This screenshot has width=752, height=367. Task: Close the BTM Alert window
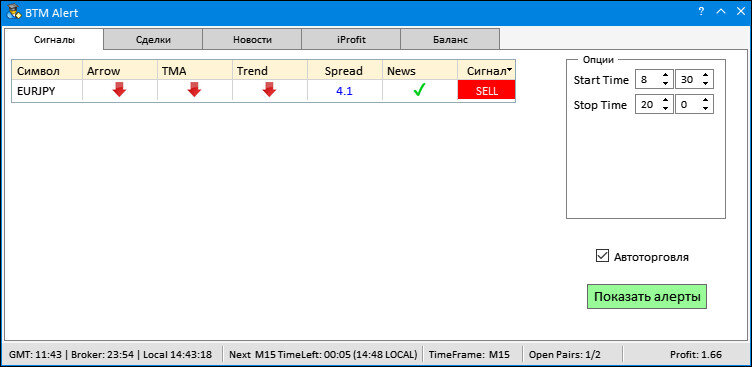point(740,12)
